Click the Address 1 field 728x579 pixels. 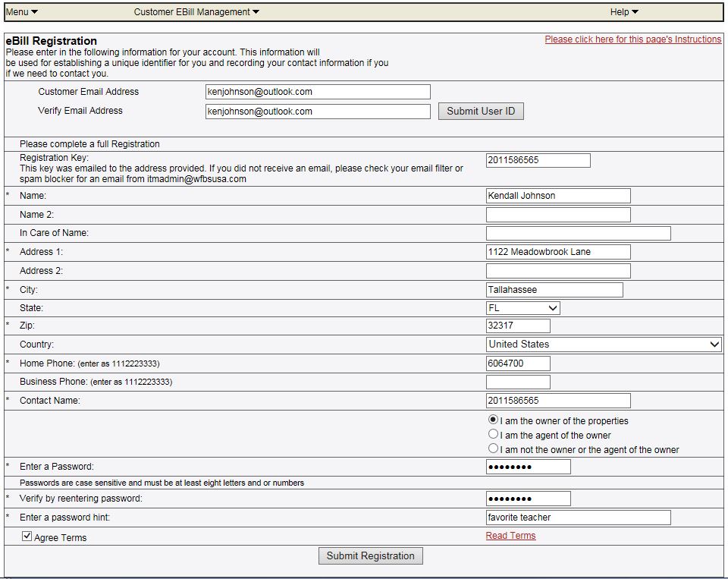tap(558, 252)
